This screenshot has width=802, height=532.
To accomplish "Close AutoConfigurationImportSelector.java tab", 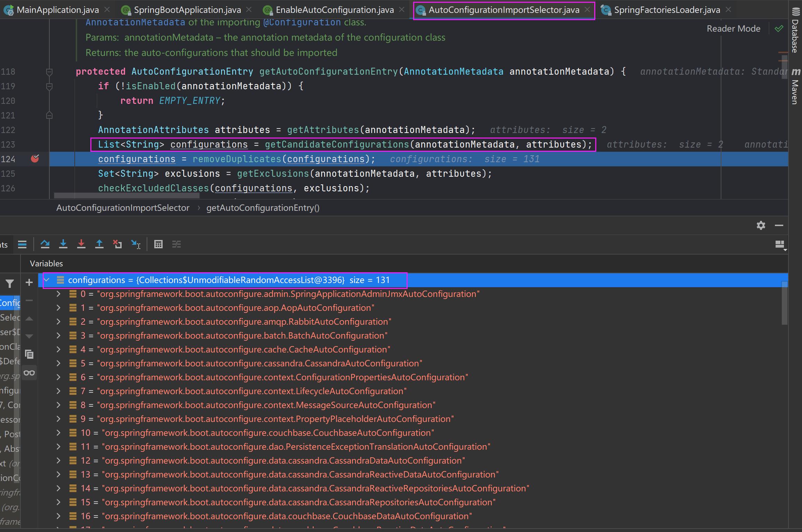I will click(587, 10).
